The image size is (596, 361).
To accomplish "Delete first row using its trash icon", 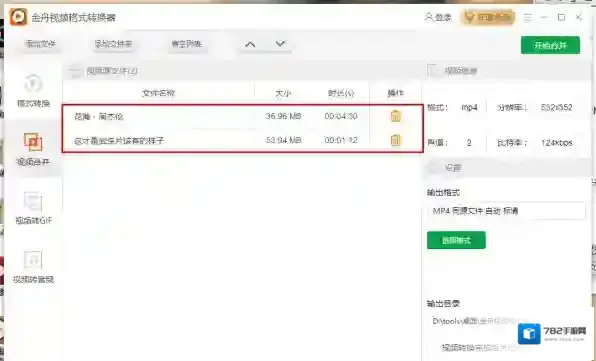I will click(x=396, y=116).
